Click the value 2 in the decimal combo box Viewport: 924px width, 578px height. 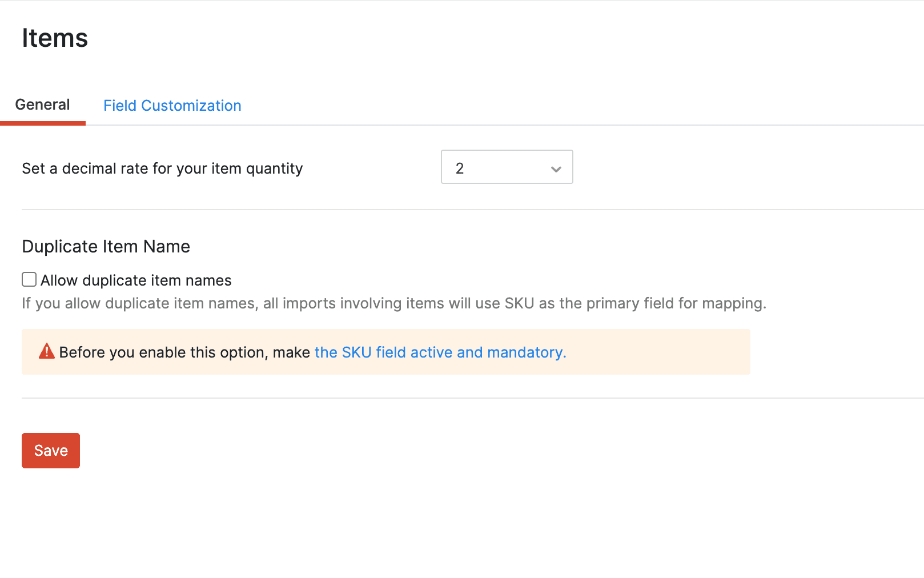[x=460, y=168]
